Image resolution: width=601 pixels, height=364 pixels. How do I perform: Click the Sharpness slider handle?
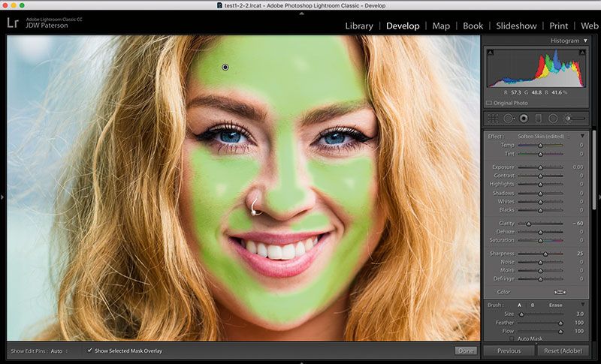(545, 254)
